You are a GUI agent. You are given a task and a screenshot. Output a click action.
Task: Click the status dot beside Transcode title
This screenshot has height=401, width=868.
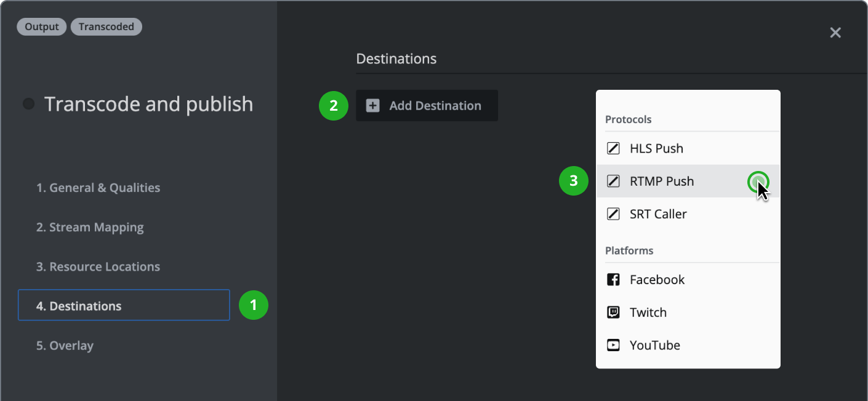coord(29,104)
